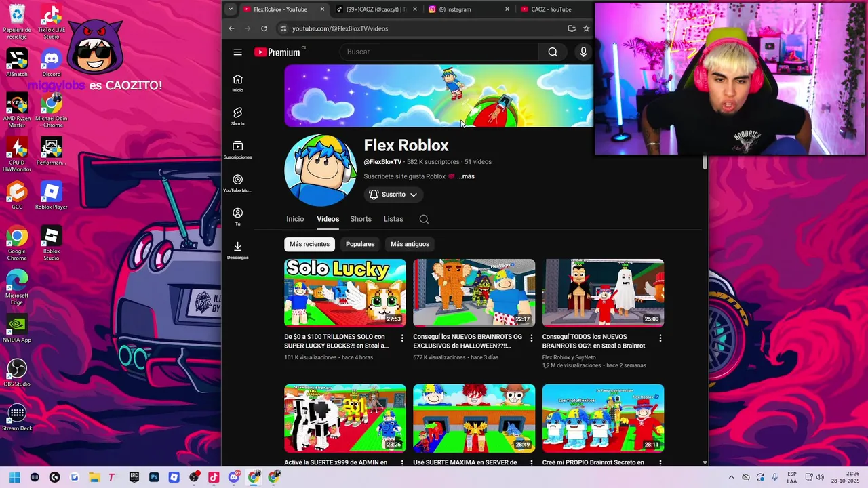Switch to the CAOZ - YouTube browser tab

(x=553, y=9)
